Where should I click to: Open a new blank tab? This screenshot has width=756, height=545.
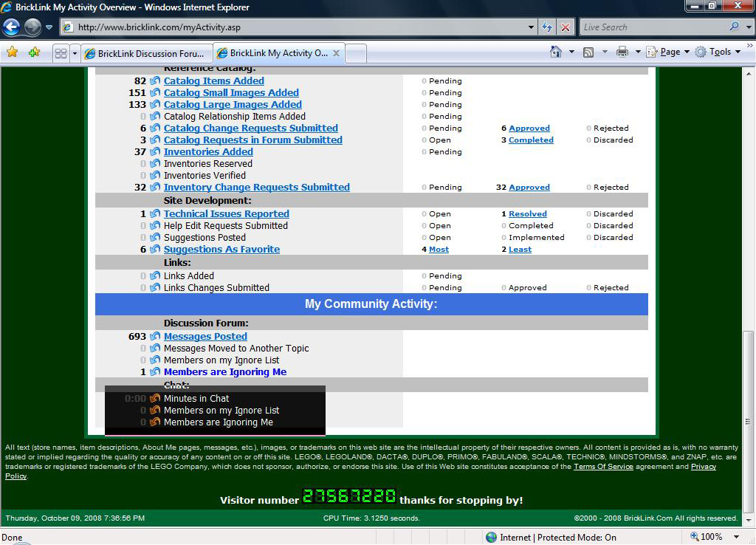(x=356, y=53)
